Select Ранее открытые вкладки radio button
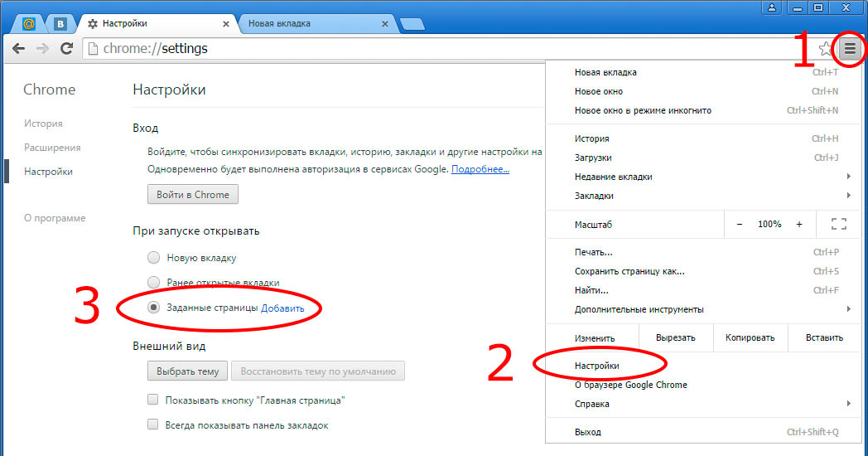 [x=154, y=282]
